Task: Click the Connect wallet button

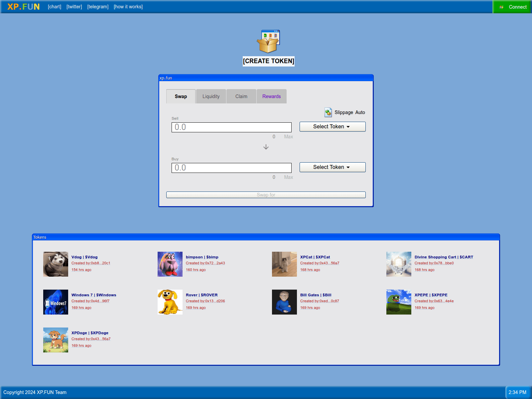Action: click(x=512, y=7)
